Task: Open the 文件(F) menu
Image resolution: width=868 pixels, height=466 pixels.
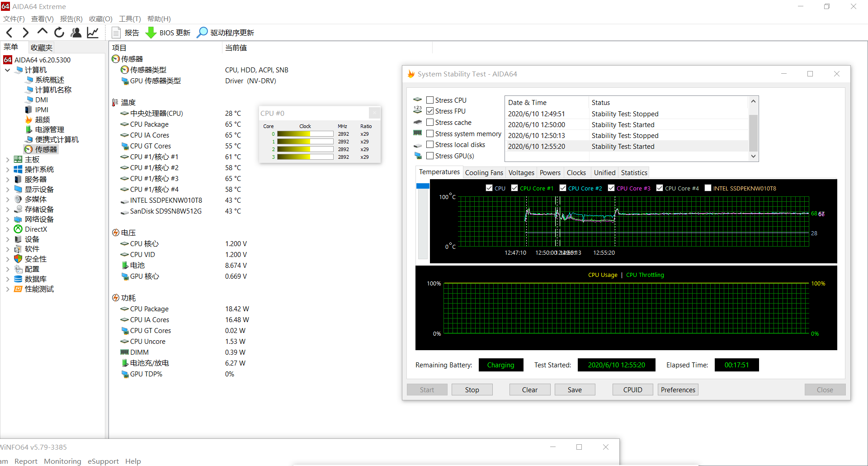Action: click(x=14, y=19)
